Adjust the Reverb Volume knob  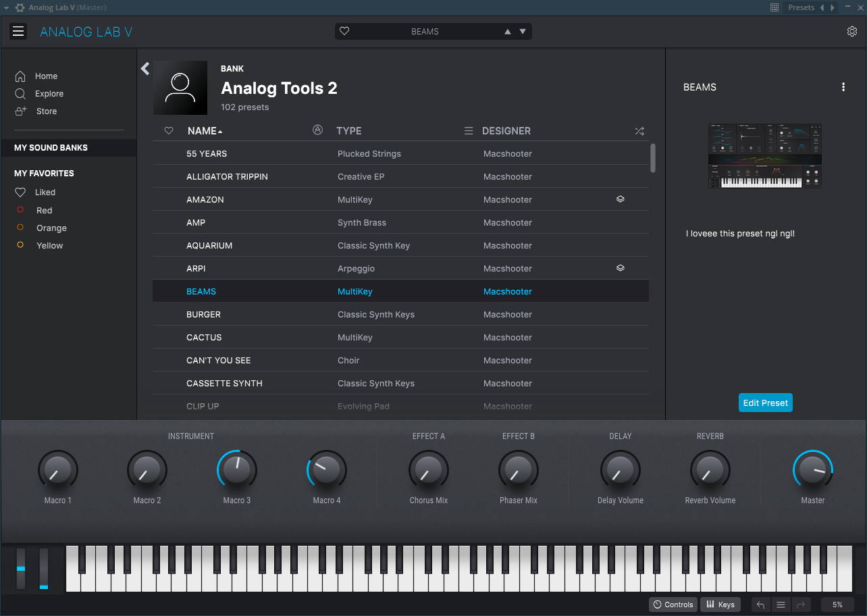click(710, 469)
